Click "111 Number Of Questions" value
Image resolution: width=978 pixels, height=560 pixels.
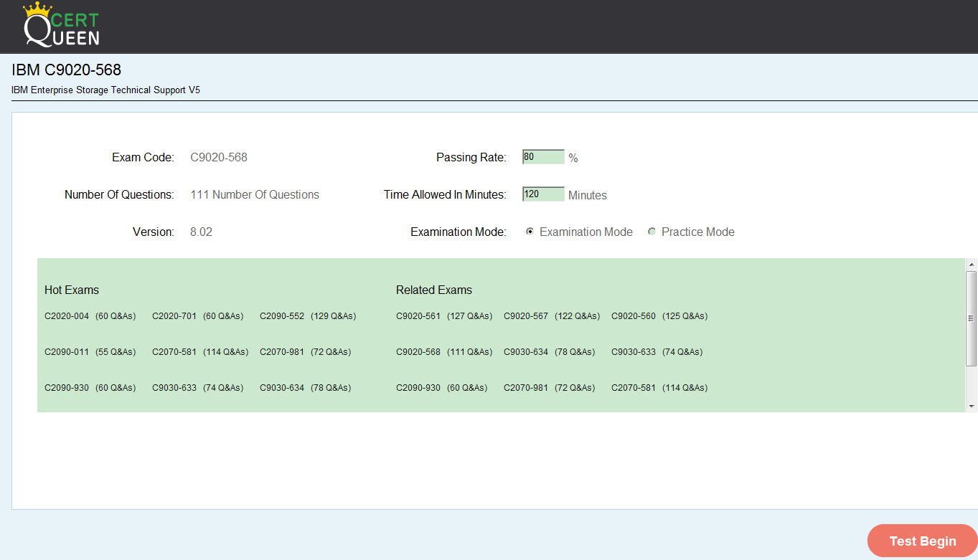coord(255,194)
